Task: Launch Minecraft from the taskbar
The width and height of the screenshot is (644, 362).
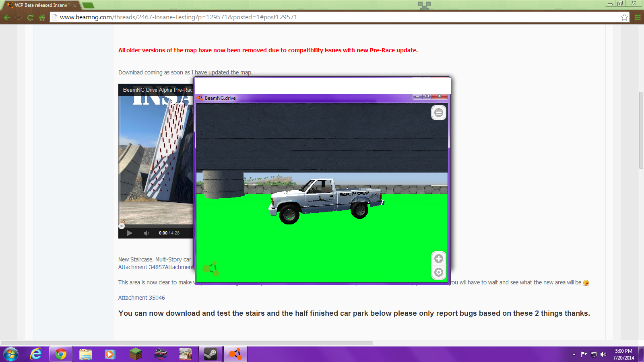Action: point(136,354)
